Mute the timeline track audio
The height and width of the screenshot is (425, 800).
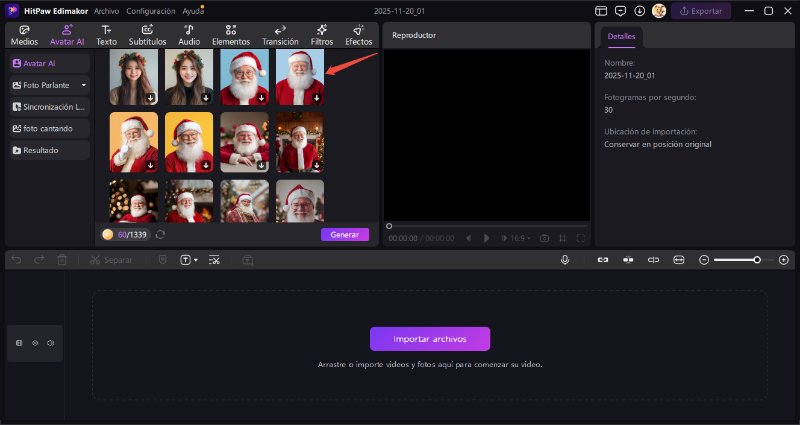pyautogui.click(x=50, y=343)
